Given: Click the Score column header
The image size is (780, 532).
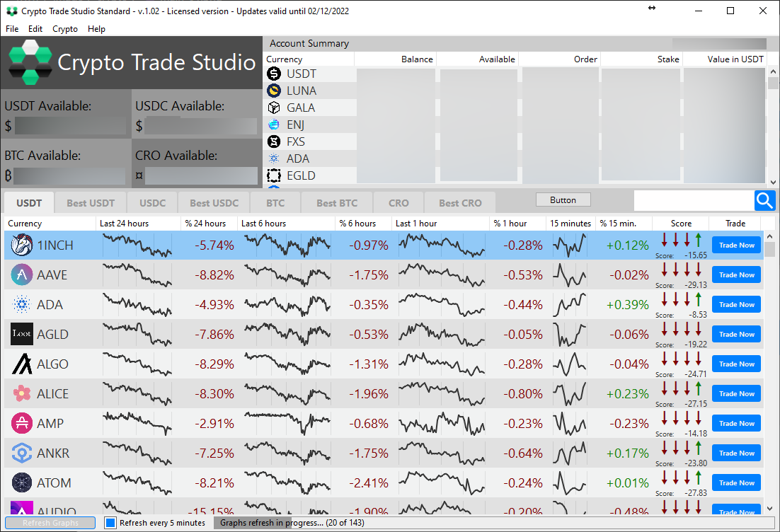Looking at the screenshot, I should click(680, 224).
